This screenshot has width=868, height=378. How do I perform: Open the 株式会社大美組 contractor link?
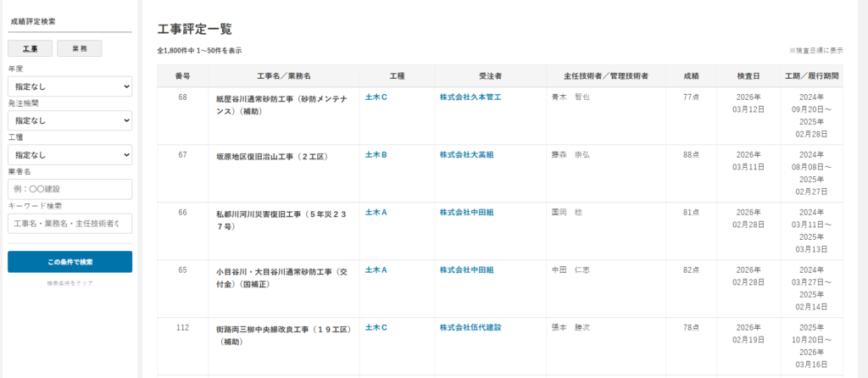click(466, 155)
